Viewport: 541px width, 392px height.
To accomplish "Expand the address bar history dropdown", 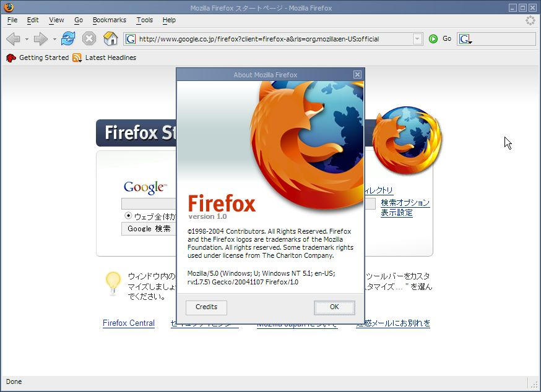I will click(x=417, y=39).
